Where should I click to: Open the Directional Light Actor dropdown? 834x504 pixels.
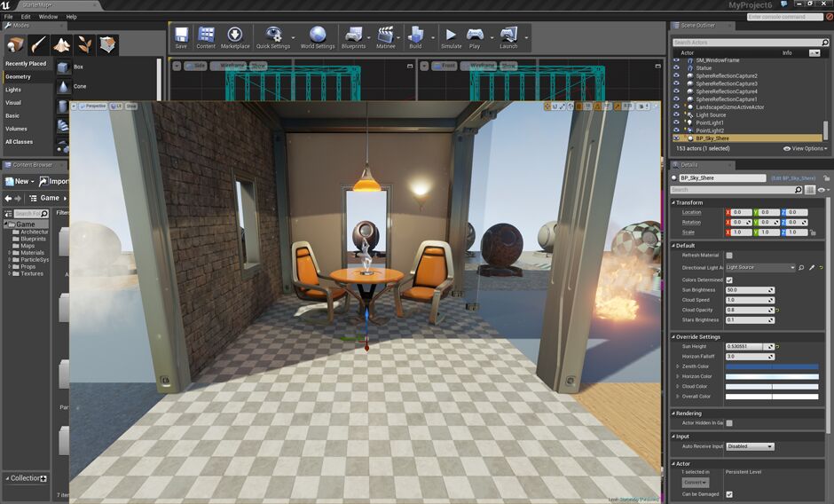coord(760,268)
